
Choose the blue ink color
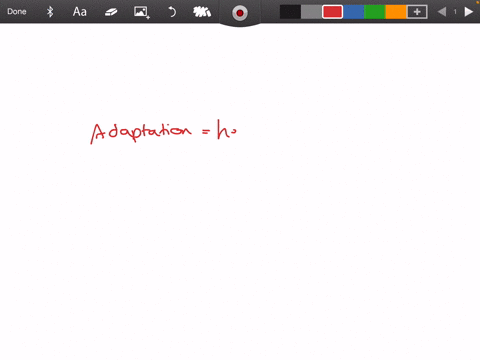(x=354, y=12)
